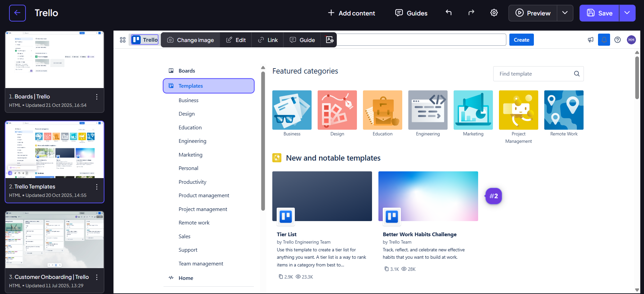
Task: Select the Business category icon
Action: tap(292, 110)
